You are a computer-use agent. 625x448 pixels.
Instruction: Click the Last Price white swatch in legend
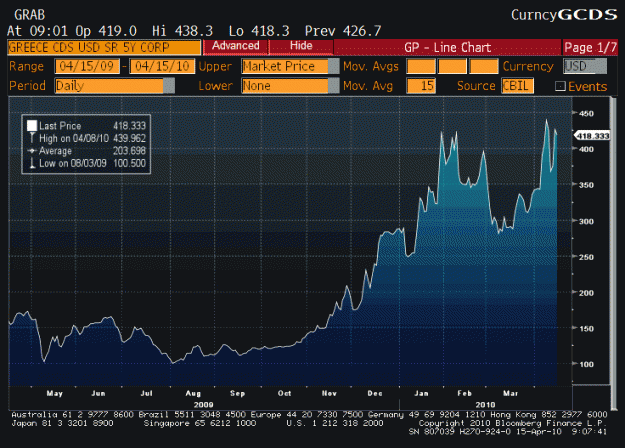coord(32,126)
